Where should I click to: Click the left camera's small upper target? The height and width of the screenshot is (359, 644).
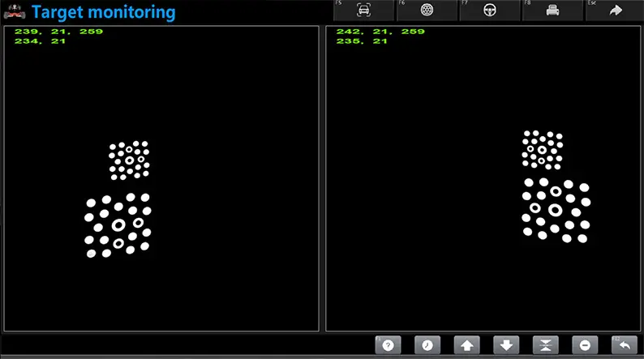129,160
